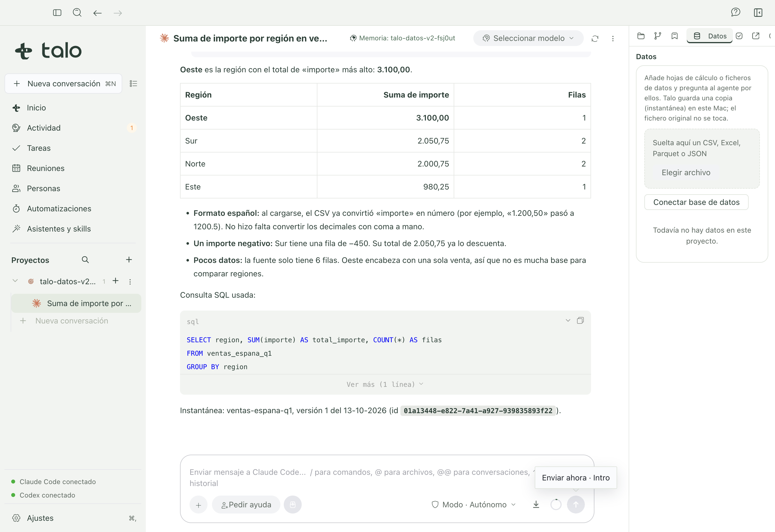This screenshot has width=775, height=532.
Task: Click the download icon in composer
Action: pos(536,504)
